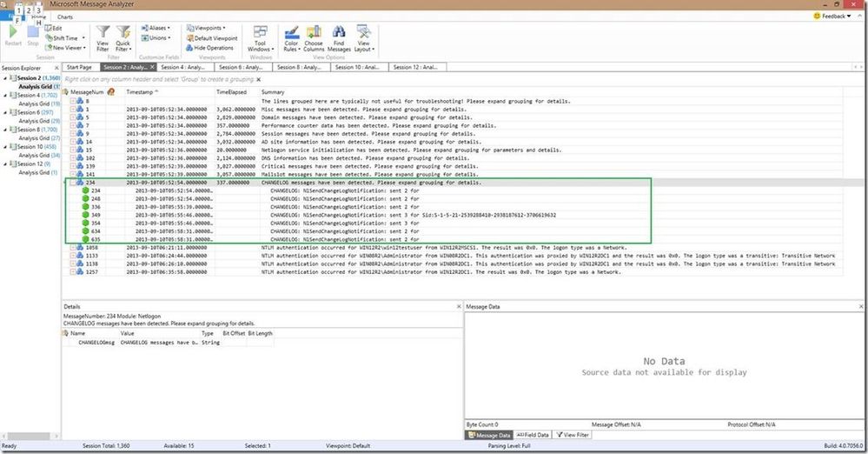Click the Edit session button
The width and height of the screenshot is (868, 454).
54,28
